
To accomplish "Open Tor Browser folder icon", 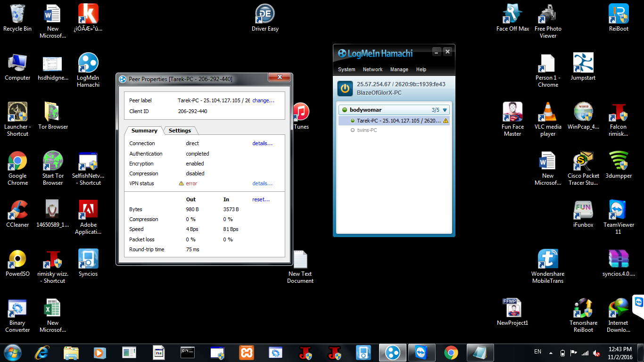I will [x=53, y=116].
